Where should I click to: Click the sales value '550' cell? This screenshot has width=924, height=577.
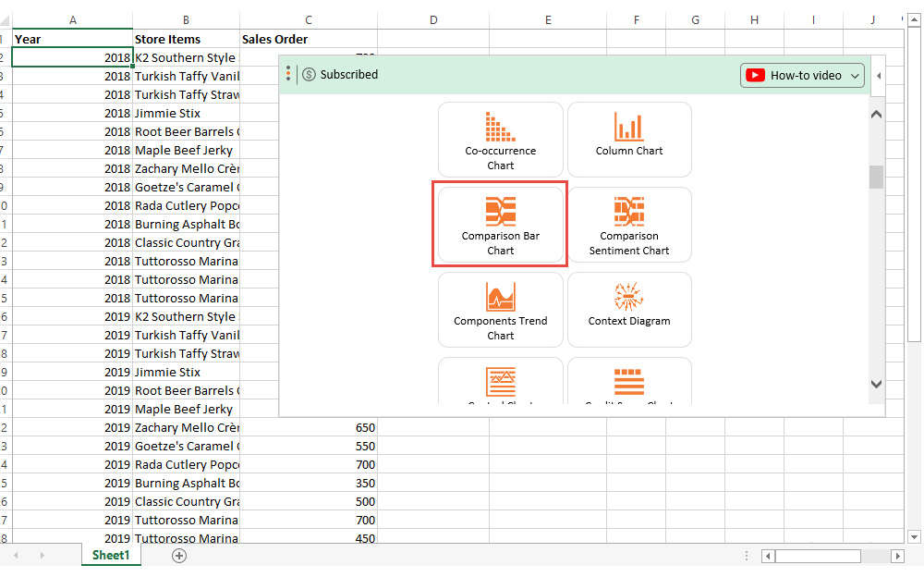[x=309, y=447]
